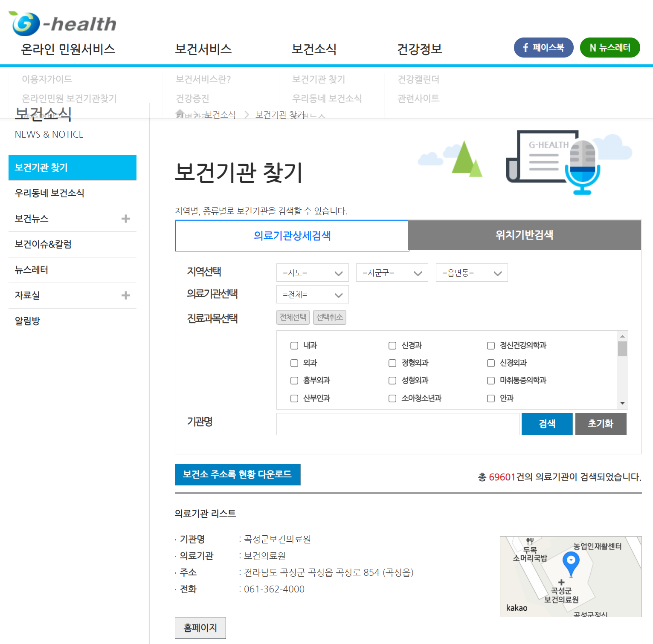653x644 pixels.
Task: Enable the 안과 checkbox
Action: [x=491, y=398]
